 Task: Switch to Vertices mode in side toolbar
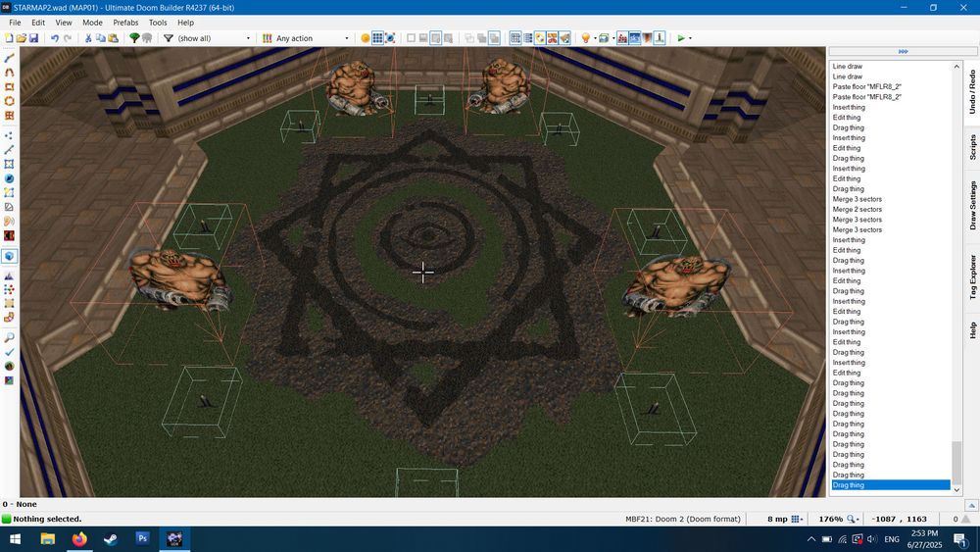[x=10, y=135]
